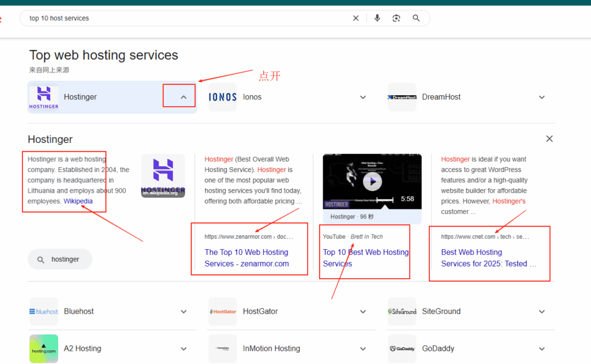Open zenarmor Top 10 Web Hosting link
The width and height of the screenshot is (591, 364).
[246, 258]
